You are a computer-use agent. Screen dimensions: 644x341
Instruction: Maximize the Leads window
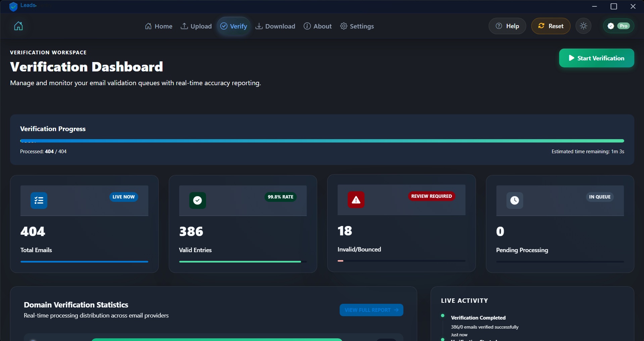click(613, 6)
